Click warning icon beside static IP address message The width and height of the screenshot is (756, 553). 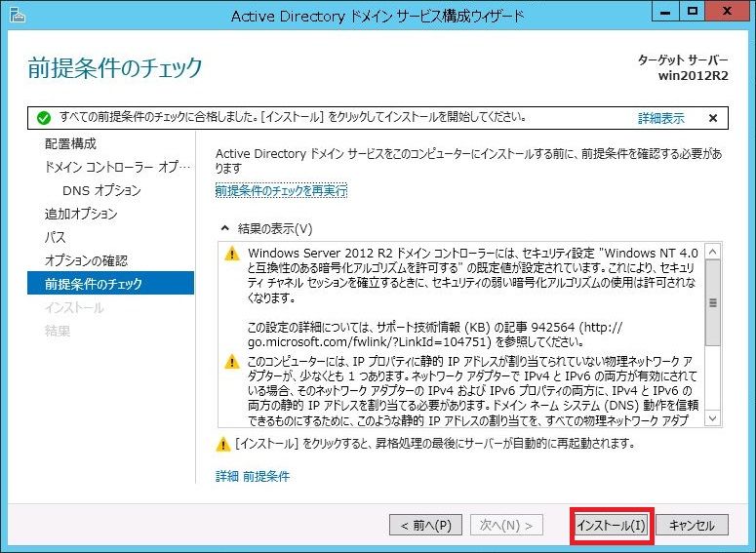pyautogui.click(x=232, y=361)
